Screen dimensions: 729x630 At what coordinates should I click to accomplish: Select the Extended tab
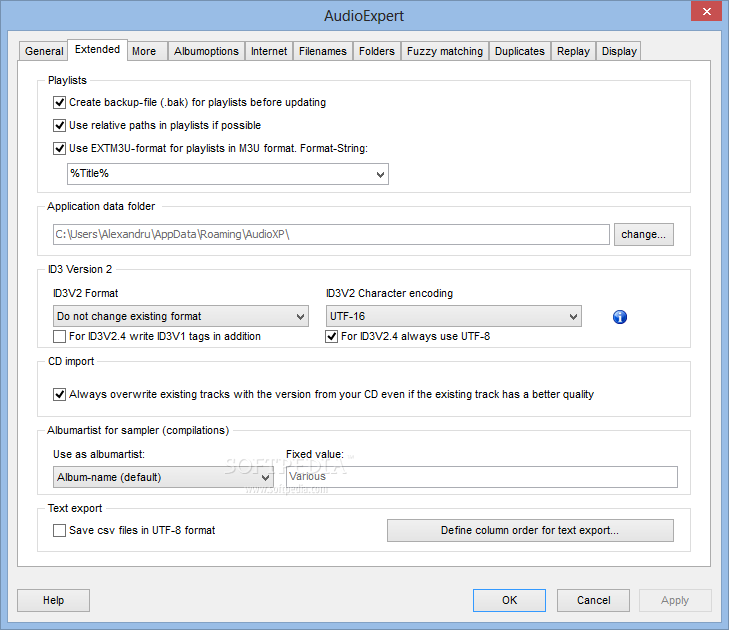(x=97, y=50)
